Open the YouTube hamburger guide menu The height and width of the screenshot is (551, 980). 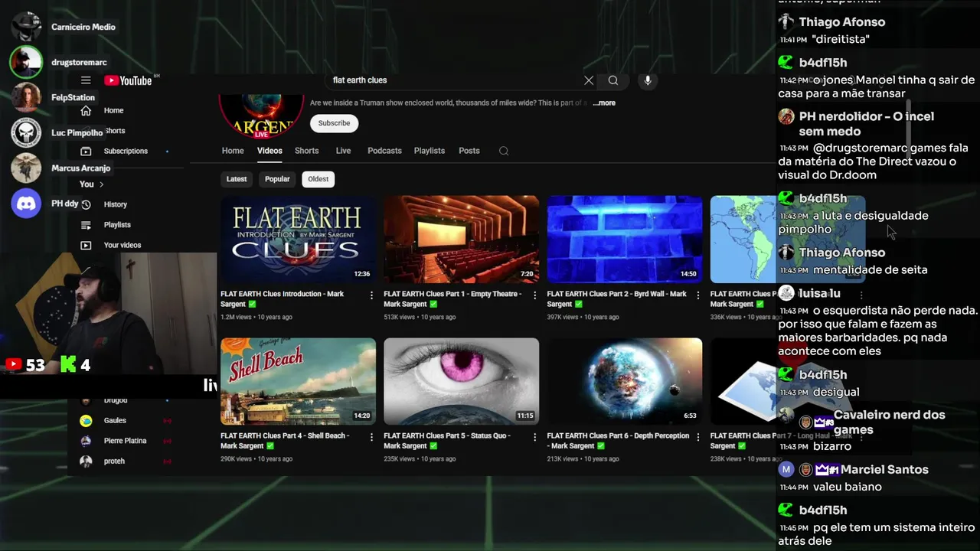pyautogui.click(x=86, y=80)
